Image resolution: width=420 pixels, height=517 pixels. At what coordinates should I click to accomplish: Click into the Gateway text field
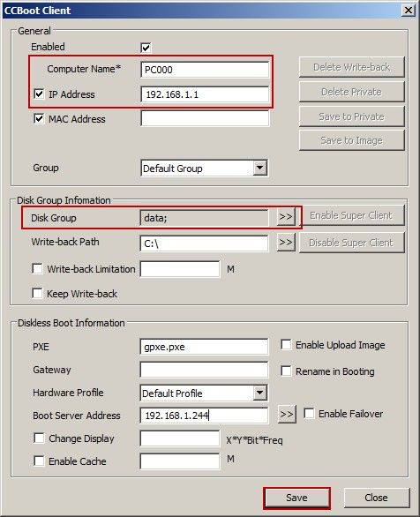(x=204, y=370)
